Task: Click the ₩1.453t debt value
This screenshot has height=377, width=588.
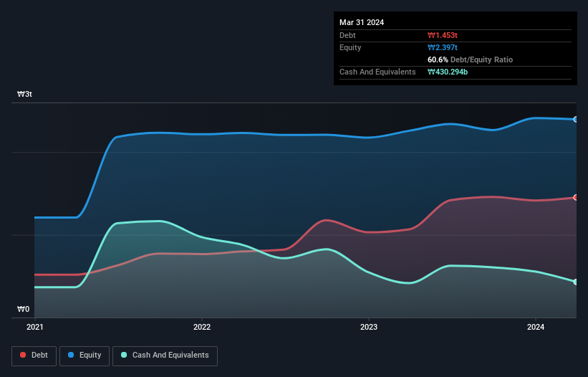Action: click(443, 35)
